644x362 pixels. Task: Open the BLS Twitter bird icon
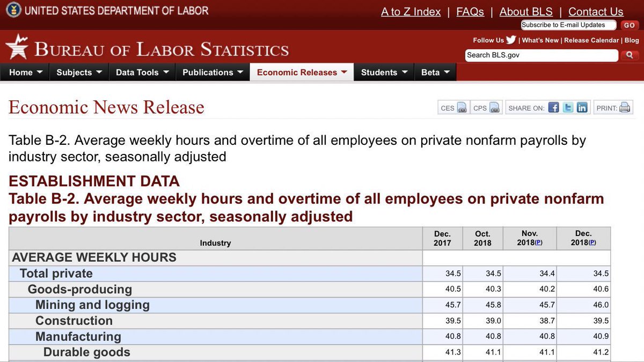coord(511,40)
